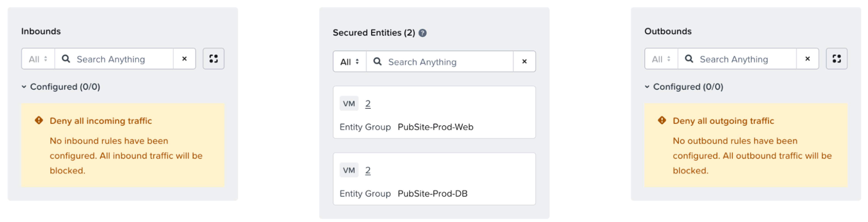Viewport: 868px width, 222px height.
Task: Open the Outbounds All filter dropdown
Action: pyautogui.click(x=661, y=59)
